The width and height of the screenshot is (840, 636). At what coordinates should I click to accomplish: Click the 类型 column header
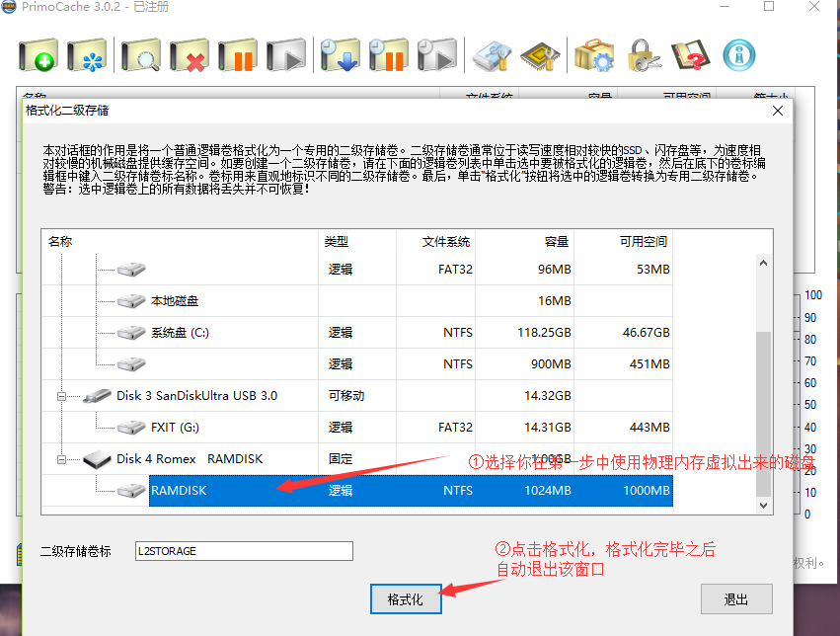click(358, 242)
